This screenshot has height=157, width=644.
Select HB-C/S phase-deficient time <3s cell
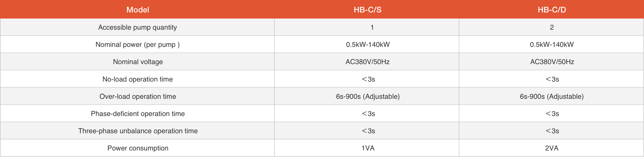click(368, 114)
